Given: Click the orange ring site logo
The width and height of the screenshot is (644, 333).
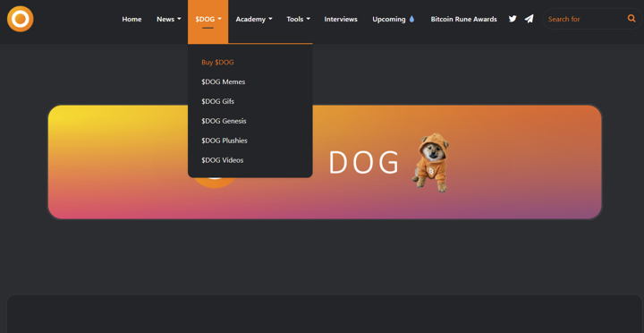Looking at the screenshot, I should (20, 19).
